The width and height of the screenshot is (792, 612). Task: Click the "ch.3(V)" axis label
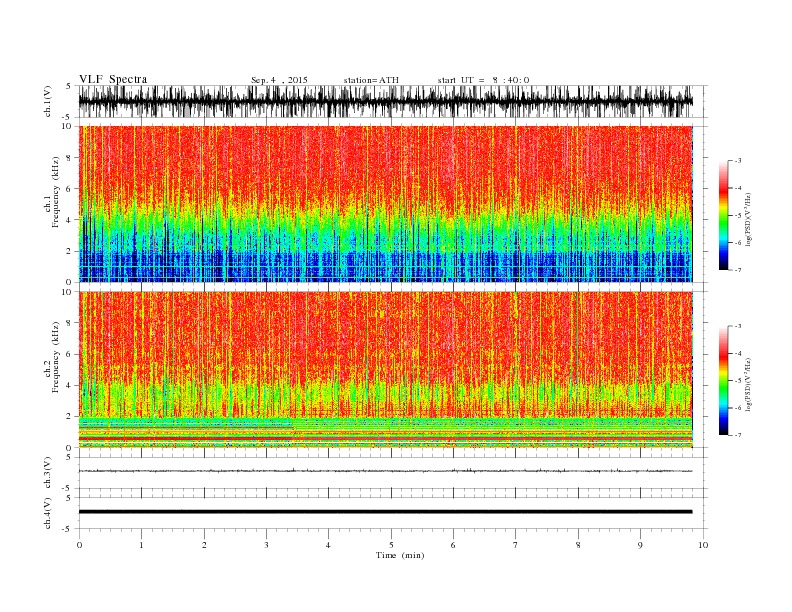click(x=48, y=473)
